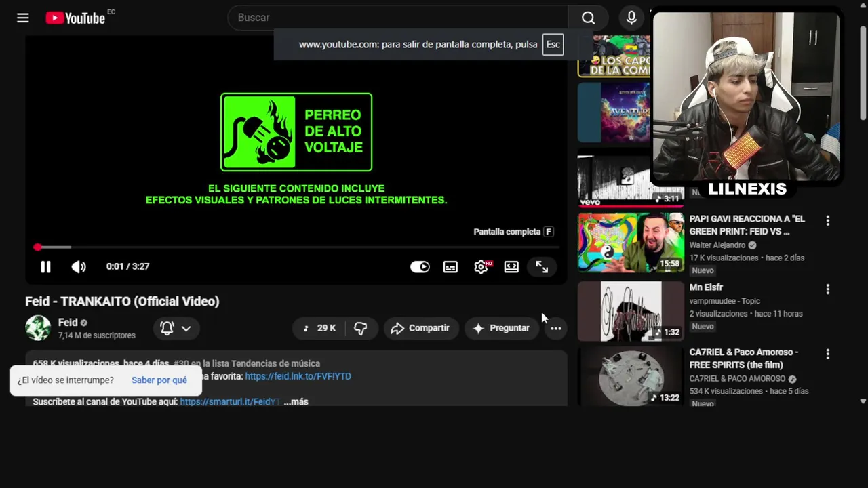Open PAPI GAVI REACCIONA video thumbnail

(x=631, y=243)
